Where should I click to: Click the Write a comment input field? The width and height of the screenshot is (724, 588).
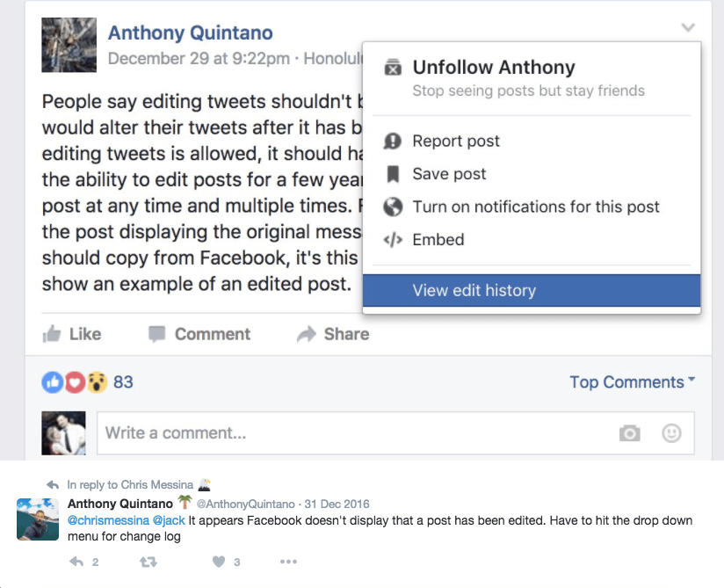point(351,433)
